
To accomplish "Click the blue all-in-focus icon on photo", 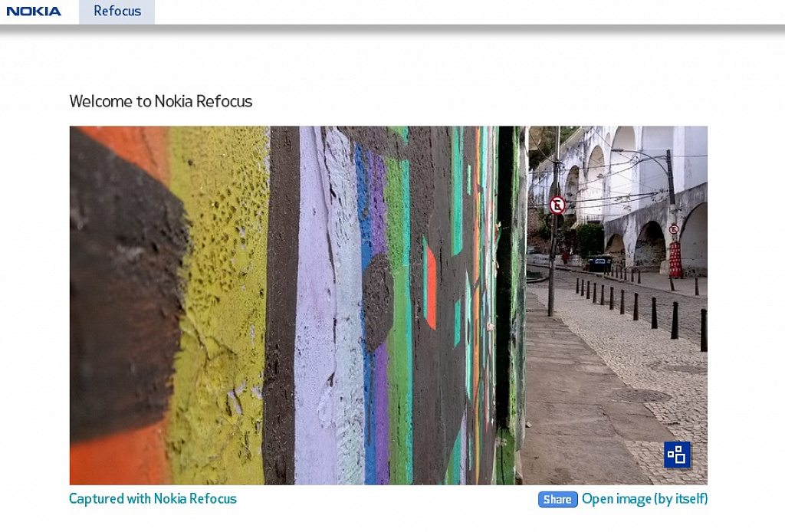I will (x=677, y=455).
